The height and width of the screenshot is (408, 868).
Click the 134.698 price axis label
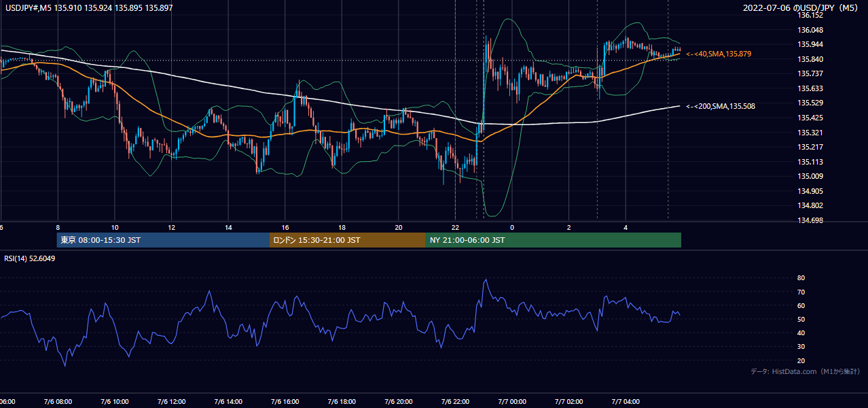click(x=810, y=220)
